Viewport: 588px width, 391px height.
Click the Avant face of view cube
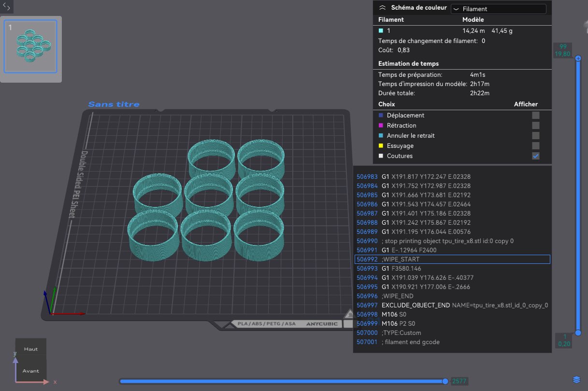coord(31,371)
